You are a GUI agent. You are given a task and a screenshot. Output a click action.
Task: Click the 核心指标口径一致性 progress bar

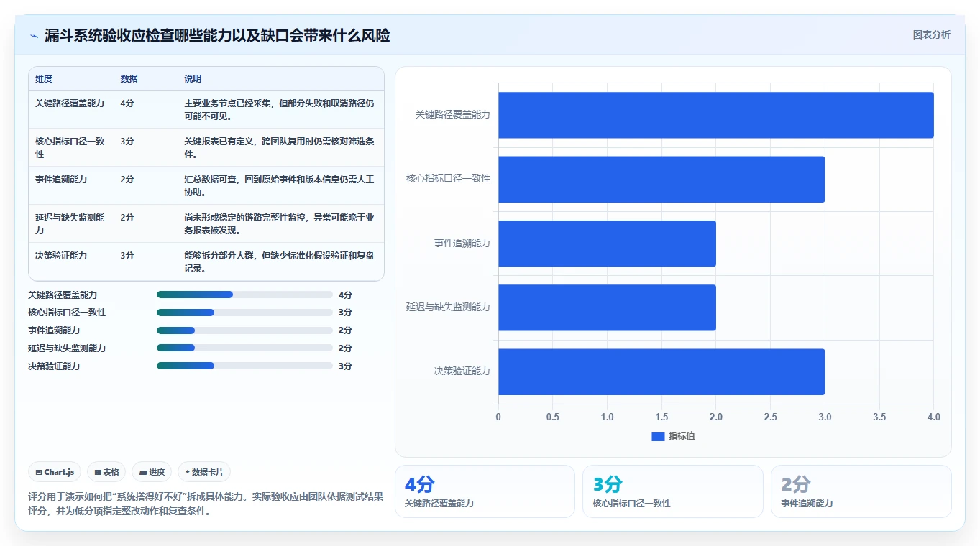point(244,313)
